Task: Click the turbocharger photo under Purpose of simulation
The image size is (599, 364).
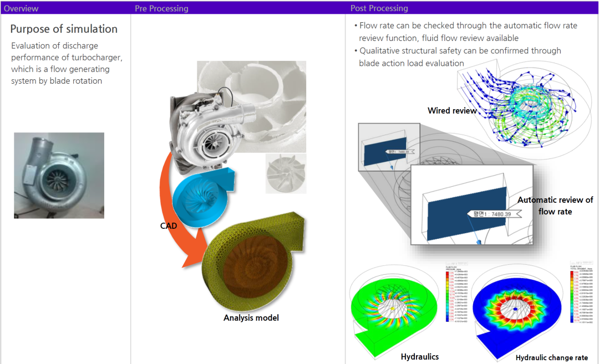Action: 59,175
